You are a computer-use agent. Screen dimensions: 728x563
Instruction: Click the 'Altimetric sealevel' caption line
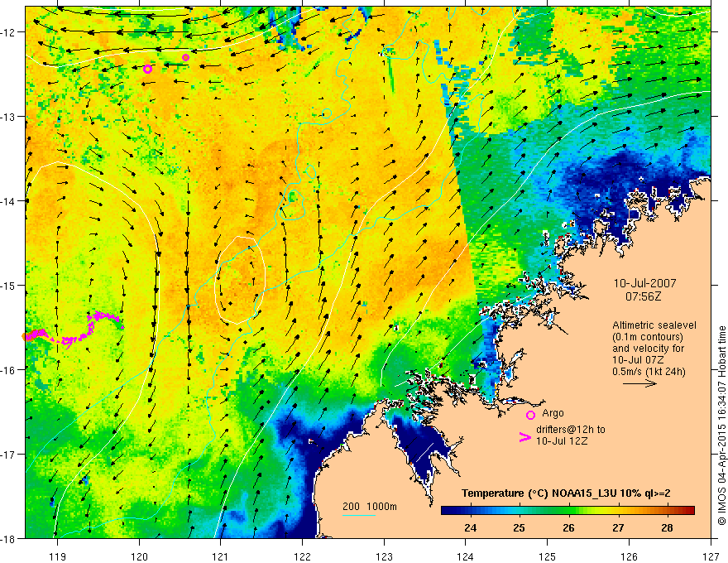coord(654,325)
